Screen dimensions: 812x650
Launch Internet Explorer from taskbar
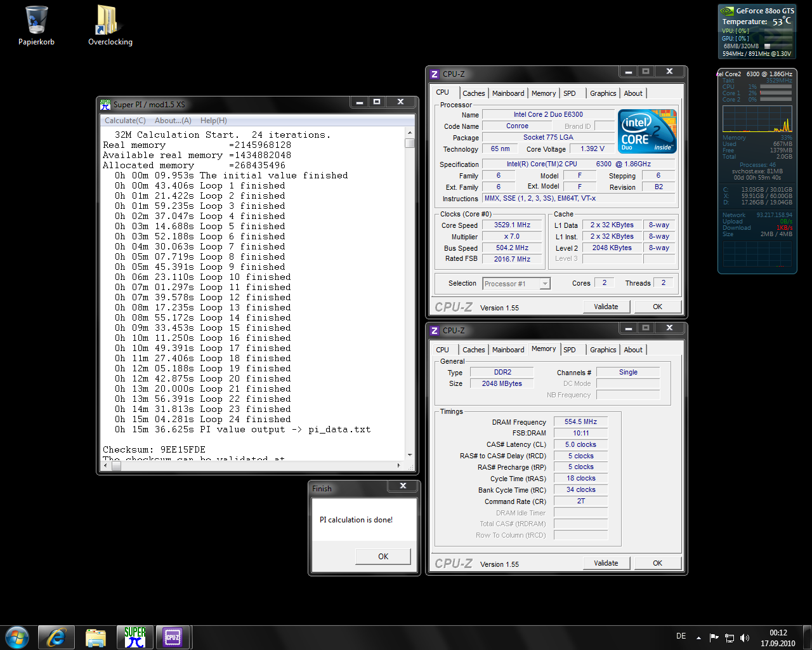point(56,637)
